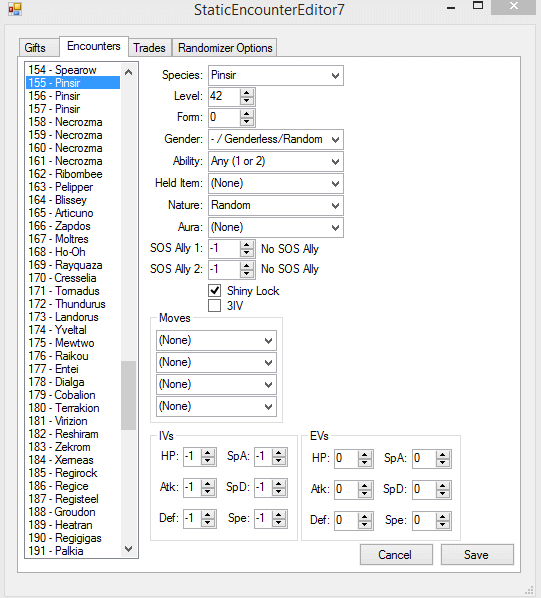Lower the Spe IV value
Screen dimensions: 541x598
pos(279,523)
